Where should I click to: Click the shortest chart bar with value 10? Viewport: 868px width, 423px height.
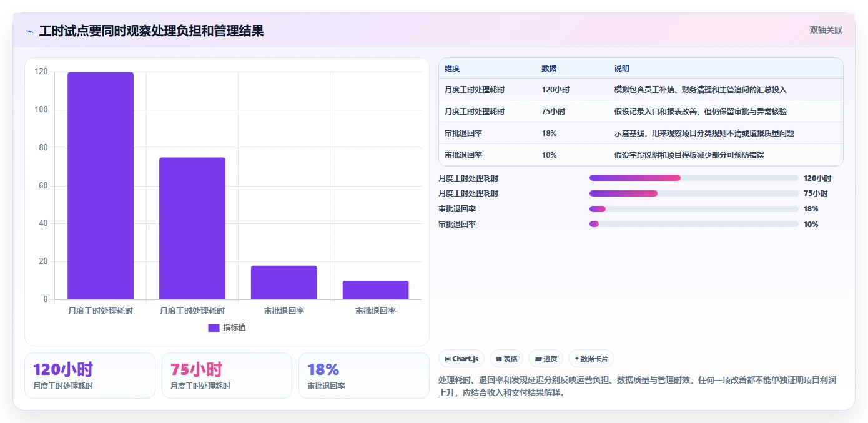pos(375,290)
